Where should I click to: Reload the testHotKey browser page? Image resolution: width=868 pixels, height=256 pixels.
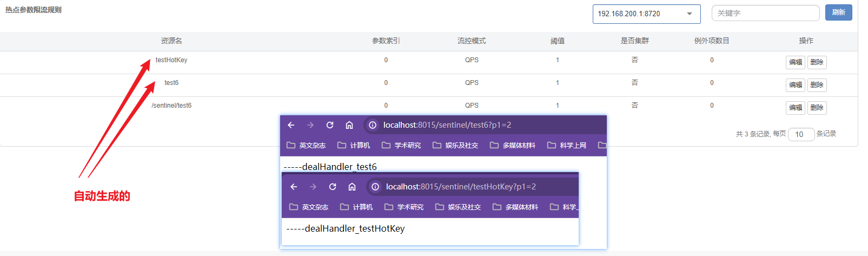click(x=333, y=187)
